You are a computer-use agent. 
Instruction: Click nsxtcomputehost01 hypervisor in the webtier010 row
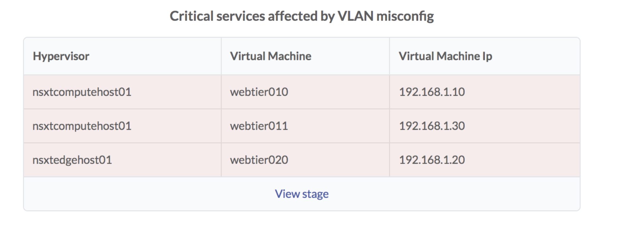click(82, 92)
